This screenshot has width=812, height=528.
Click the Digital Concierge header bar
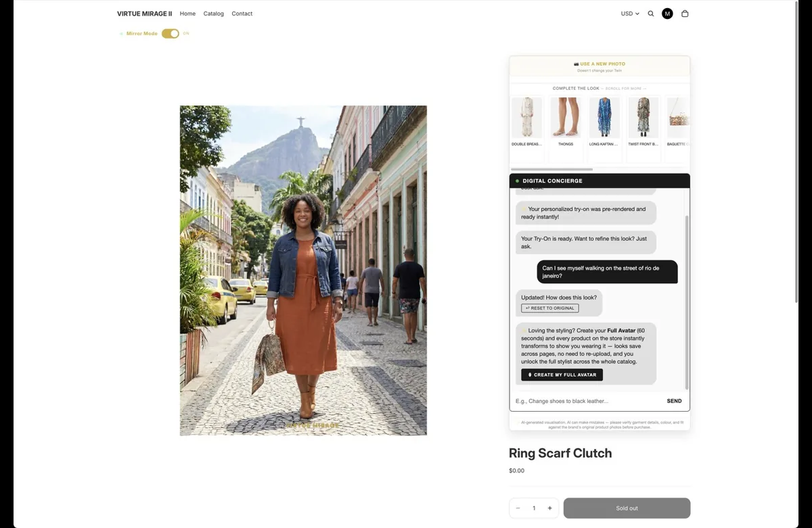tap(600, 181)
